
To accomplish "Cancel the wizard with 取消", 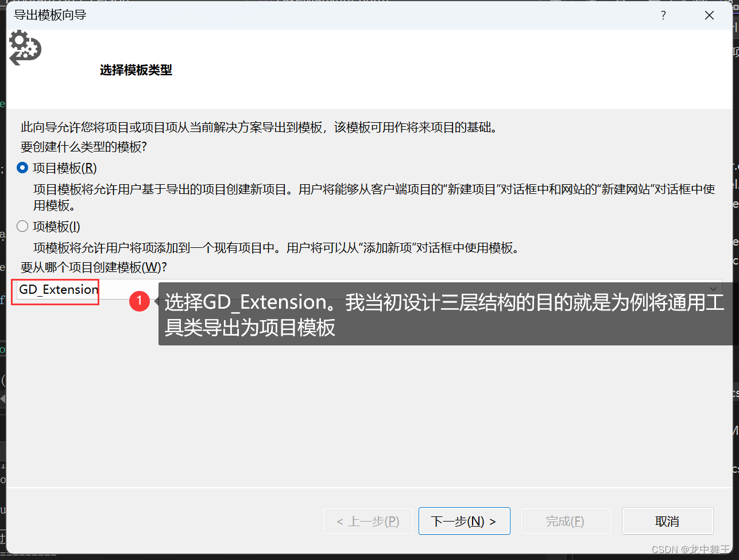I will point(667,521).
